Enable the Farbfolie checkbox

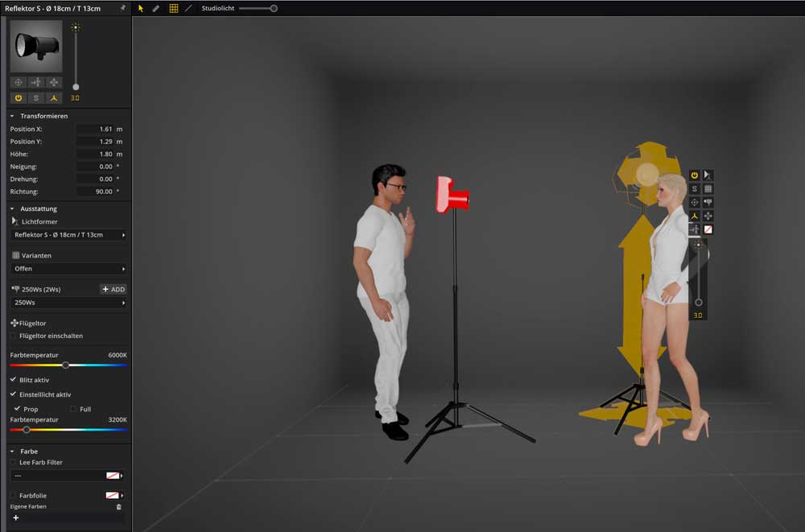13,496
